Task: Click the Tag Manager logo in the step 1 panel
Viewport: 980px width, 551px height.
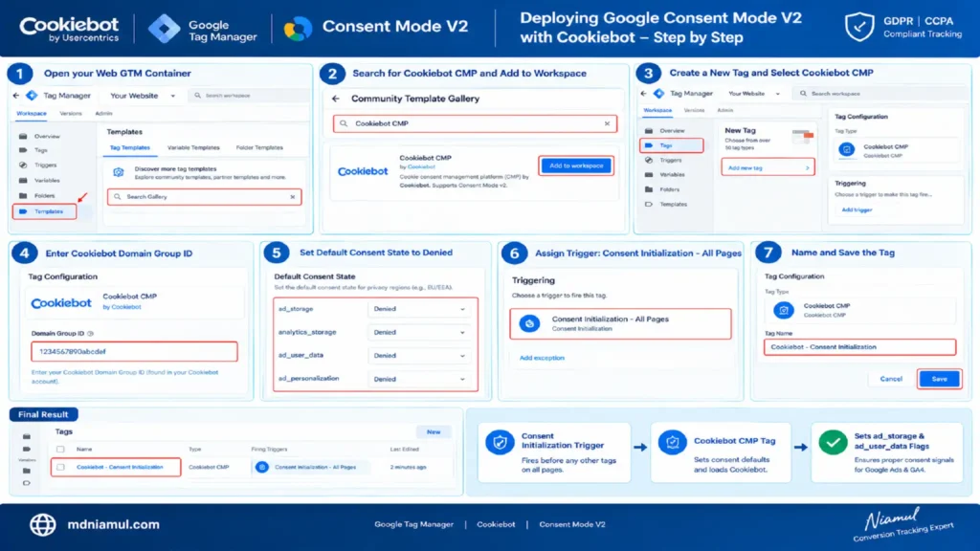Action: (x=32, y=96)
